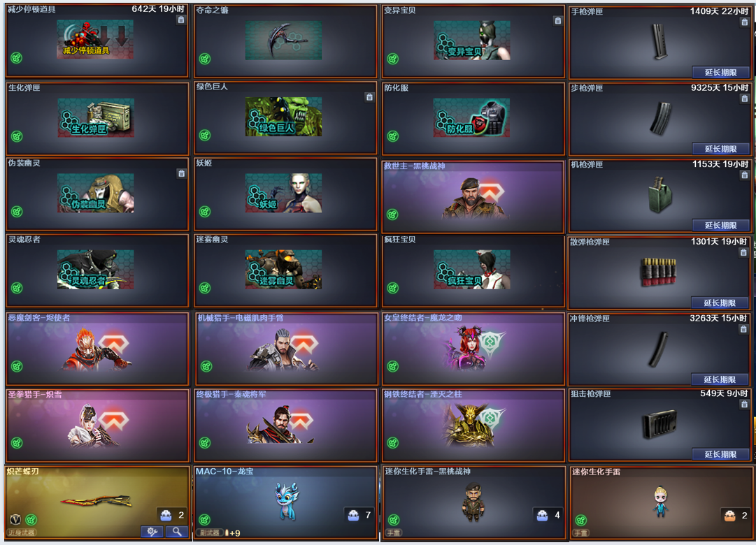The height and width of the screenshot is (545, 756).
Task: Click the V badge icon on 炽芒蝶刃
Action: pos(15,519)
